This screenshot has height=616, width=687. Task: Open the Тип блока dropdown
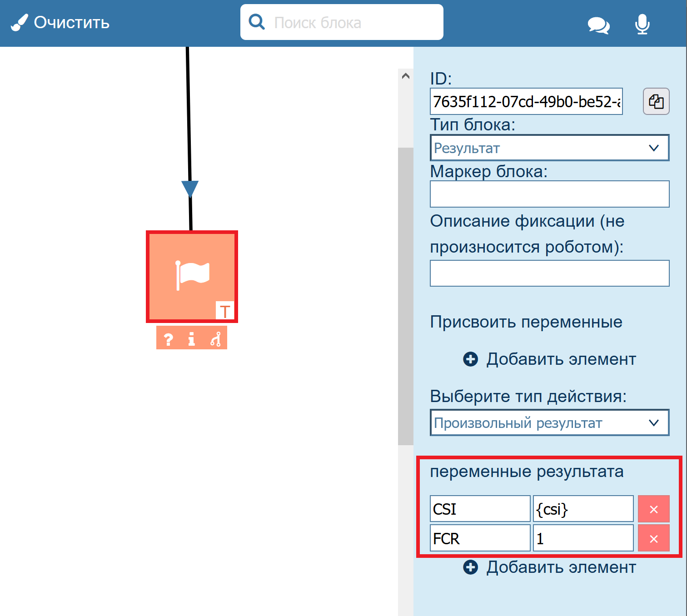(x=549, y=148)
